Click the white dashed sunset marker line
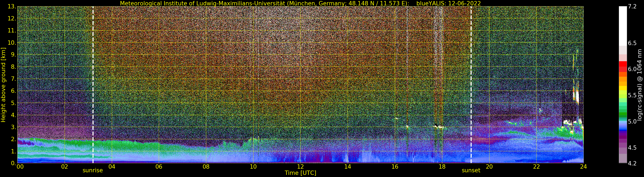644x177 pixels. click(x=471, y=85)
